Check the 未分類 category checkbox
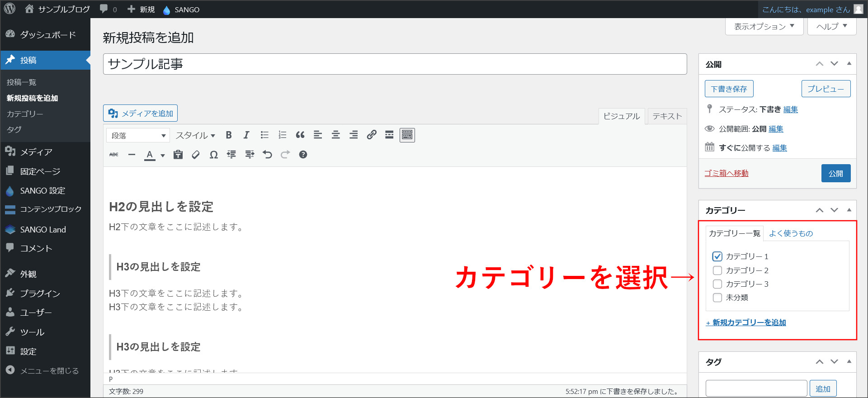The width and height of the screenshot is (868, 398). [717, 298]
